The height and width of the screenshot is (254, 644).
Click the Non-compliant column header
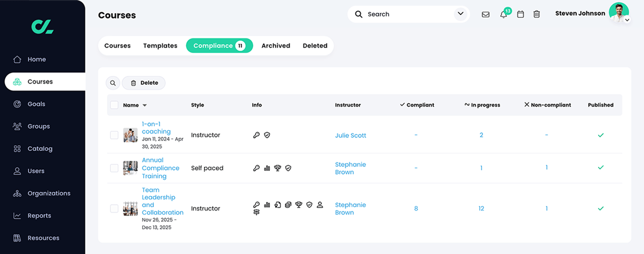pyautogui.click(x=547, y=105)
